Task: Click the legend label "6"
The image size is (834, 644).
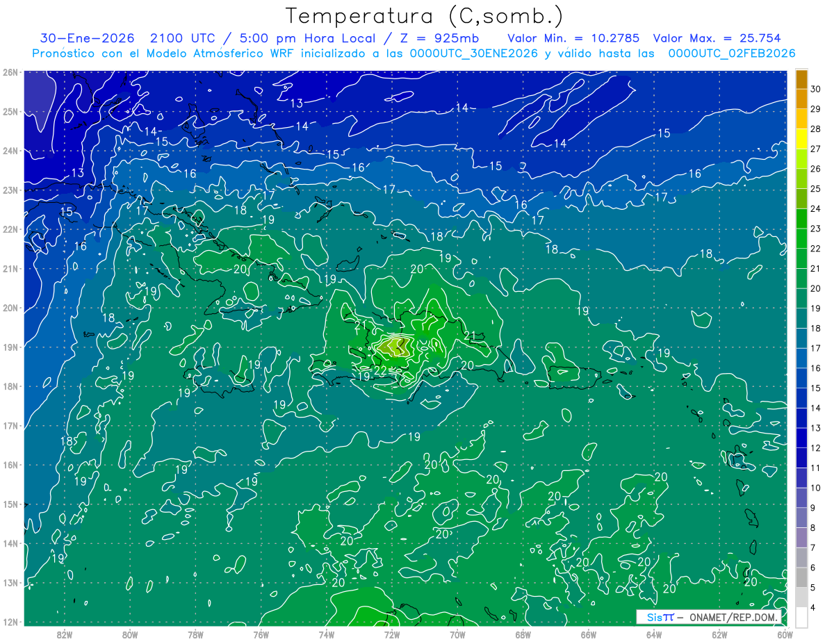Action: pyautogui.click(x=814, y=568)
